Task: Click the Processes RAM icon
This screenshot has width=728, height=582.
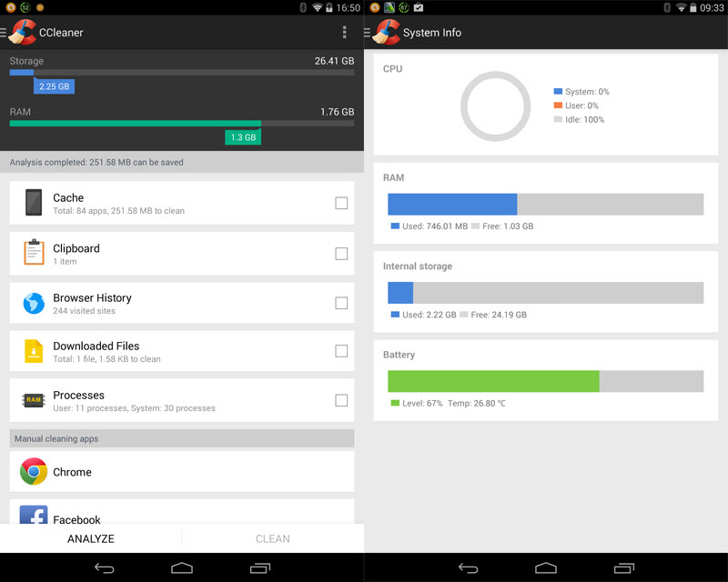Action: click(34, 399)
